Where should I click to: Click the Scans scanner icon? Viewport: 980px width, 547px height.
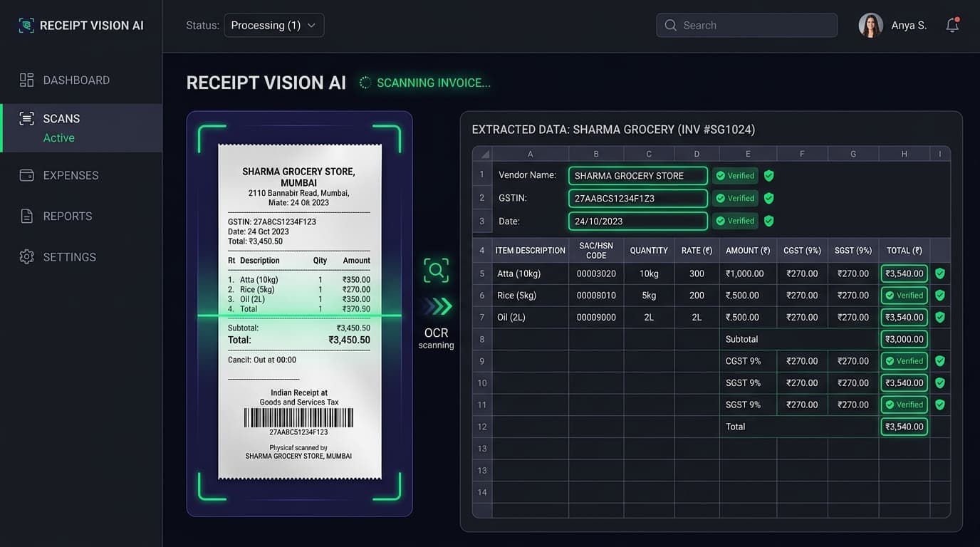(26, 119)
